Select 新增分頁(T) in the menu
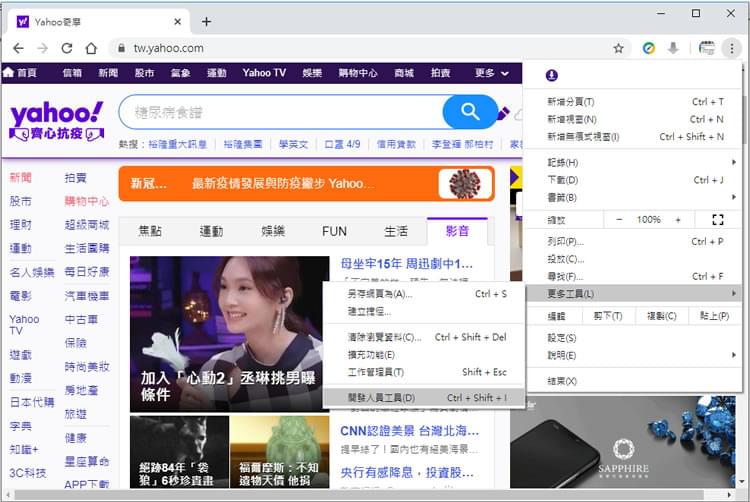The image size is (750, 502). coord(634,102)
